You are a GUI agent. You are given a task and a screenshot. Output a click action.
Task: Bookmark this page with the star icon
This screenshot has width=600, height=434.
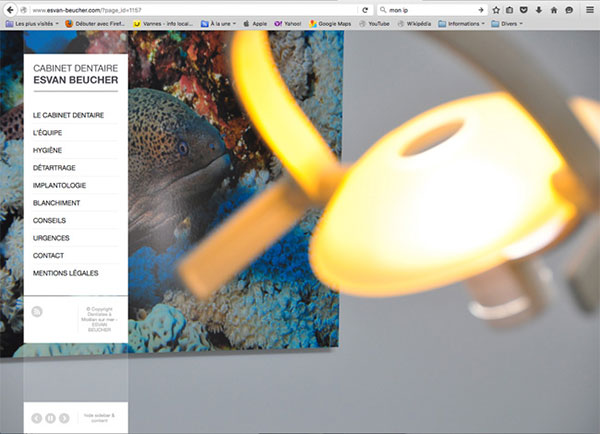point(496,10)
